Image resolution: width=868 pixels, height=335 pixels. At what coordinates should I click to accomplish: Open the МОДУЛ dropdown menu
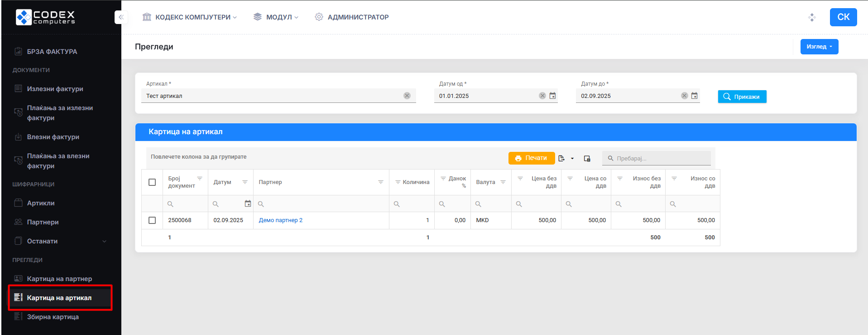click(276, 17)
